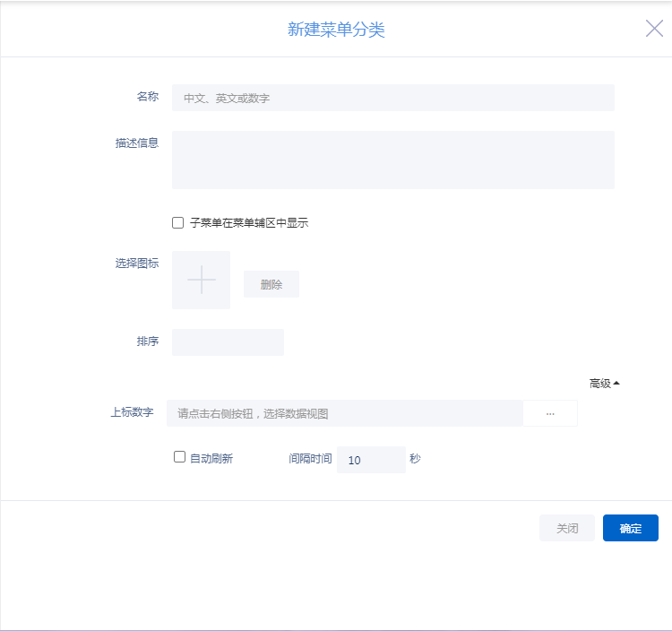Click the gray 关闭 button
672x631 pixels.
(x=567, y=528)
